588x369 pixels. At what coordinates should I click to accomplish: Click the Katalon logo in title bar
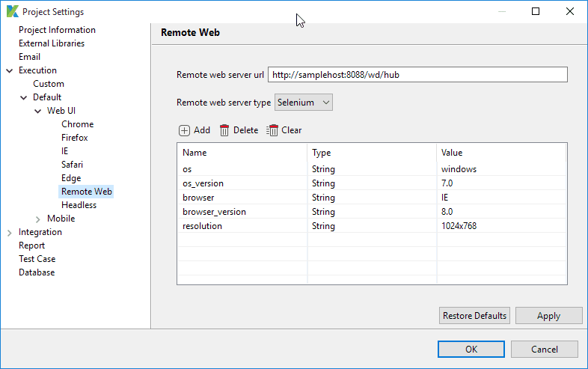tap(12, 12)
